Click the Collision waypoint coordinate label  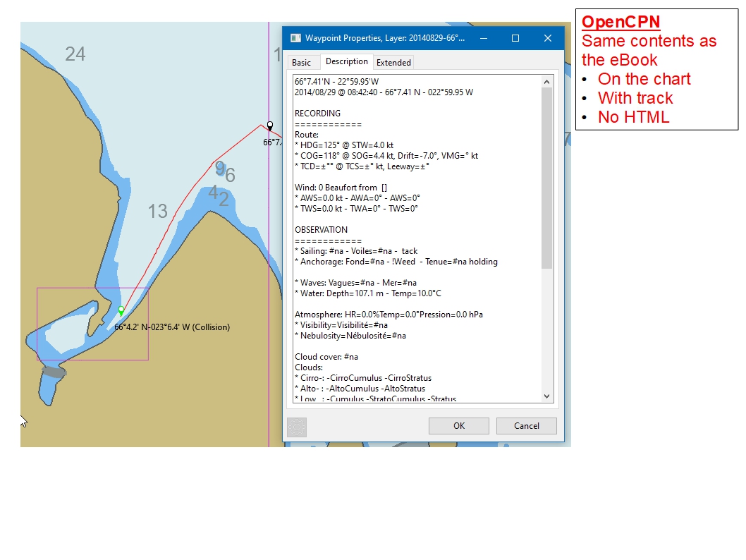(172, 327)
